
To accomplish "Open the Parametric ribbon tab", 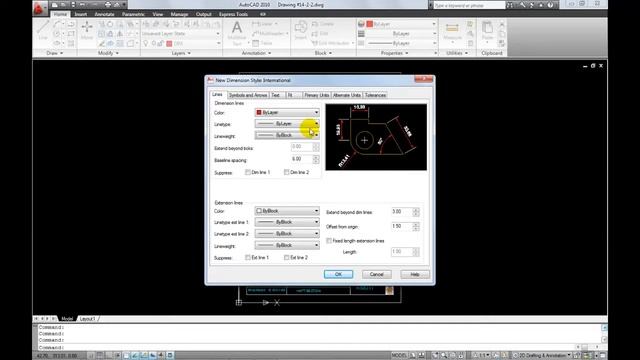I will pyautogui.click(x=133, y=14).
